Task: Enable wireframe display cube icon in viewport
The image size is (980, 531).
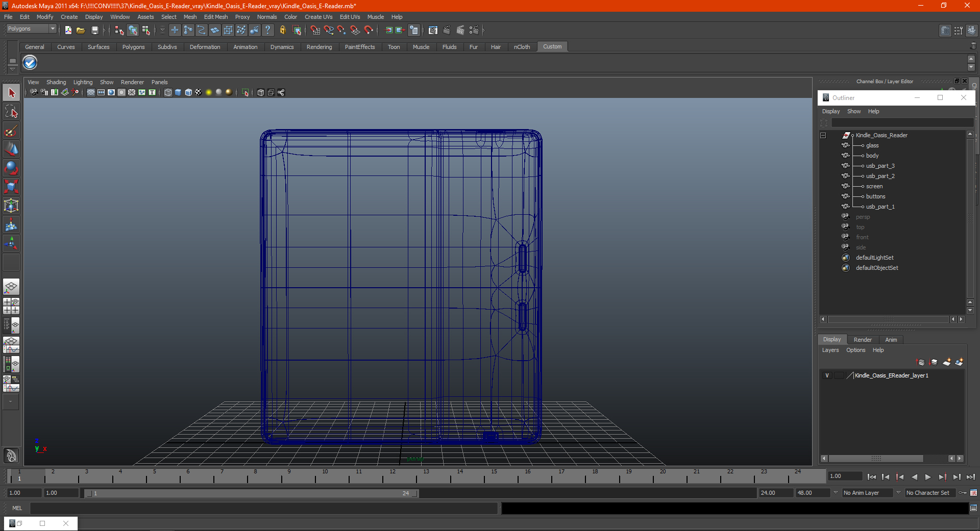Action: click(x=168, y=92)
